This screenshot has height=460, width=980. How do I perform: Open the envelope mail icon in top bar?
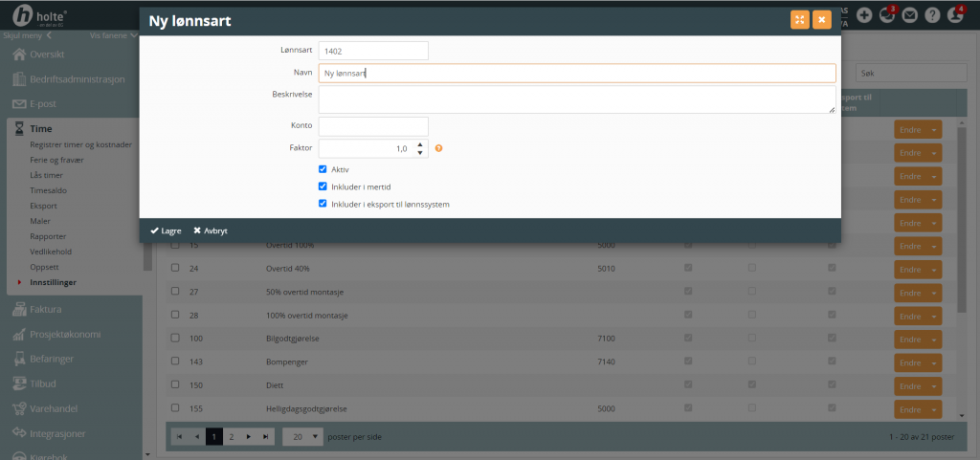click(909, 14)
